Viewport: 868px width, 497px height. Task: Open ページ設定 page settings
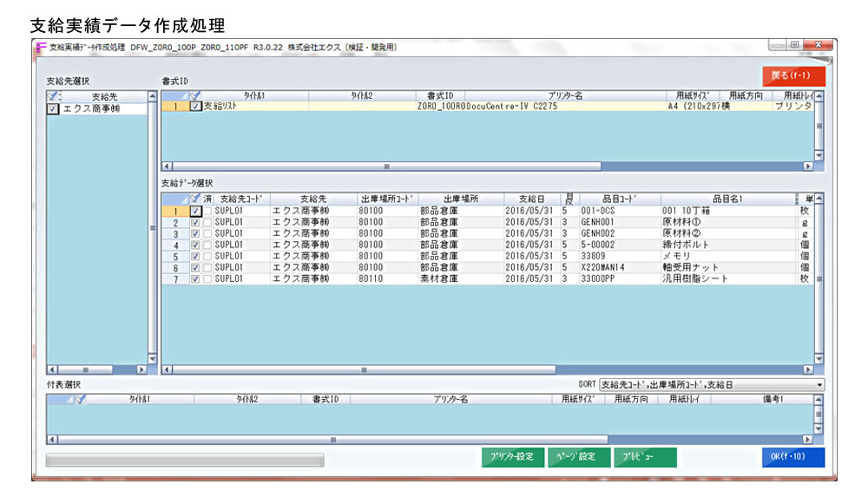pyautogui.click(x=579, y=457)
